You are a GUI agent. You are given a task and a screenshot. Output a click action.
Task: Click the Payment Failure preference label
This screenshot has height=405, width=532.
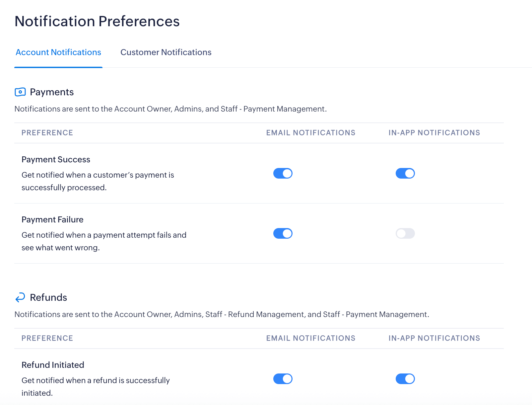52,220
